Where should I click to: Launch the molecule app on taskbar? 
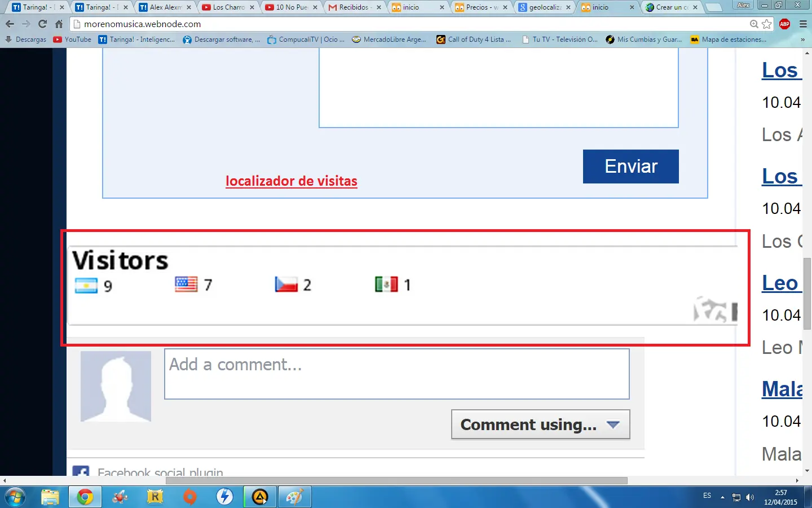click(x=120, y=497)
